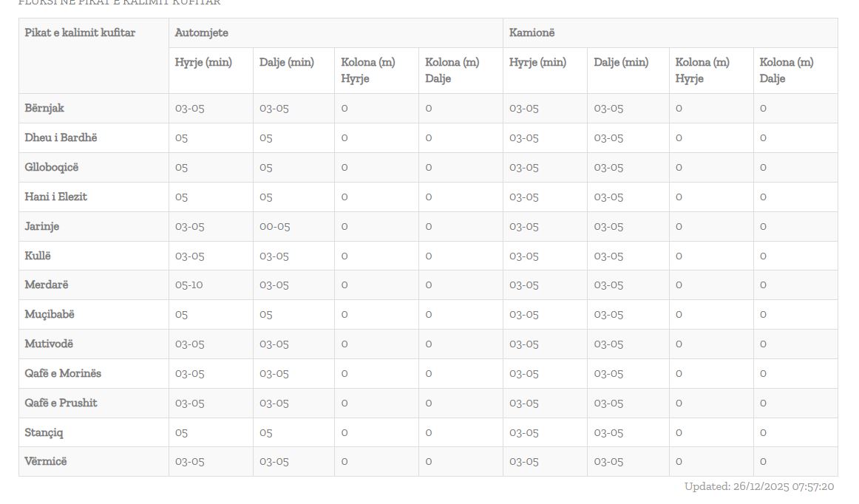Select the Hani i Elezit row label
Image resolution: width=859 pixels, height=504 pixels.
[56, 197]
